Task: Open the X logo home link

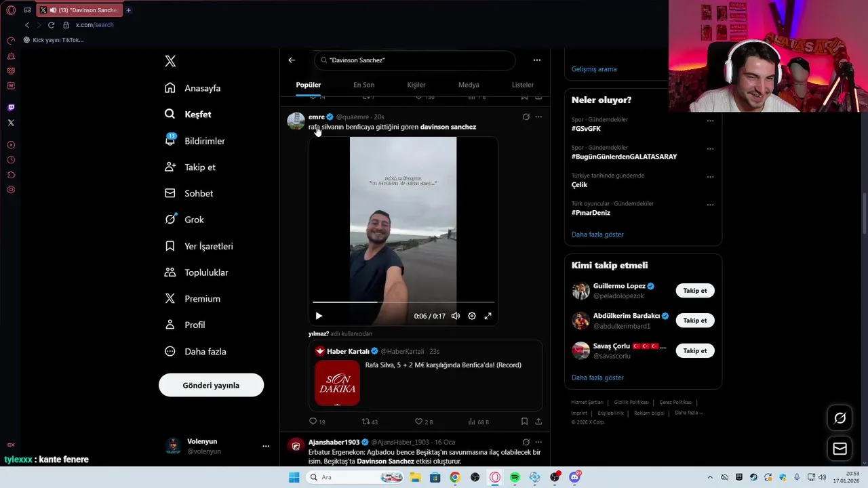Action: pyautogui.click(x=170, y=61)
